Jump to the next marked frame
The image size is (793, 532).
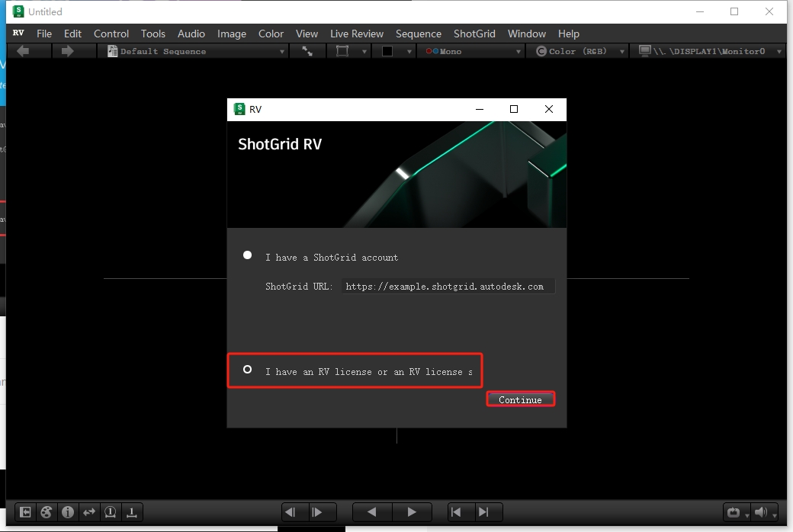(483, 512)
